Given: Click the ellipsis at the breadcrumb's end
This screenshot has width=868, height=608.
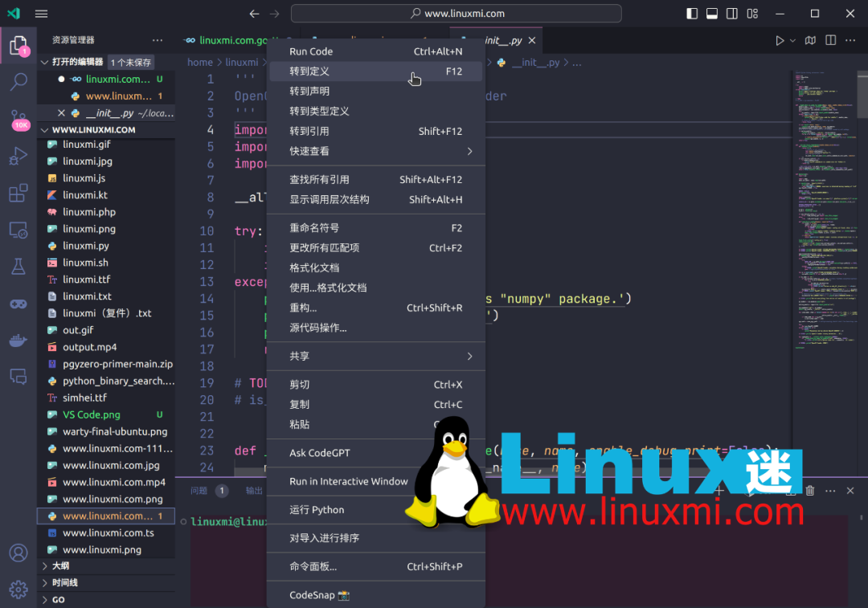Looking at the screenshot, I should [x=577, y=63].
